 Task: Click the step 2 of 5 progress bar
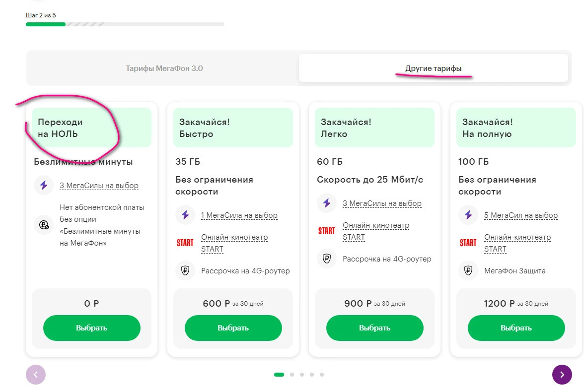[125, 24]
